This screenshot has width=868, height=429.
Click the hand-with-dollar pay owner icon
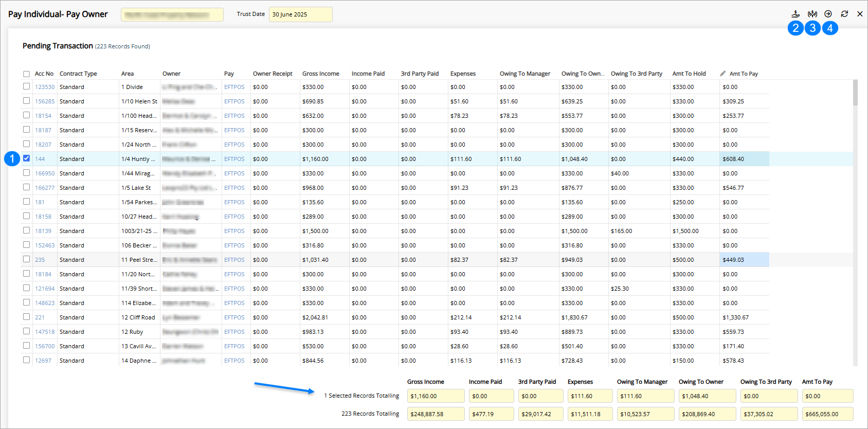[x=795, y=14]
